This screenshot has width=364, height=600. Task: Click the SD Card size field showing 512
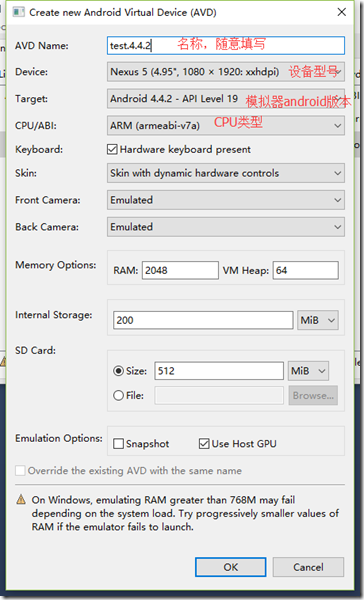[x=219, y=371]
